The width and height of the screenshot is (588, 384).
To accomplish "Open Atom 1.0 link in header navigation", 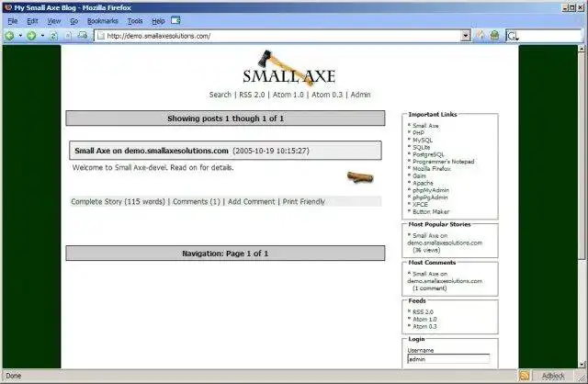I will pos(288,95).
